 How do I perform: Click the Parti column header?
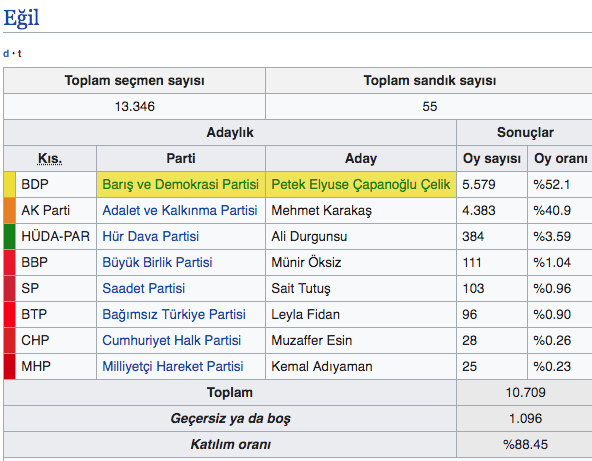[x=181, y=159]
